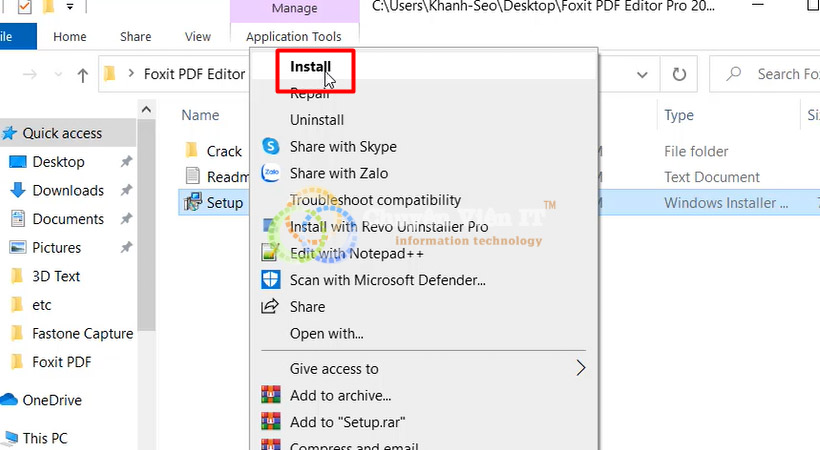Click the OneDrive cloud icon
The height and width of the screenshot is (450, 820).
[x=10, y=400]
